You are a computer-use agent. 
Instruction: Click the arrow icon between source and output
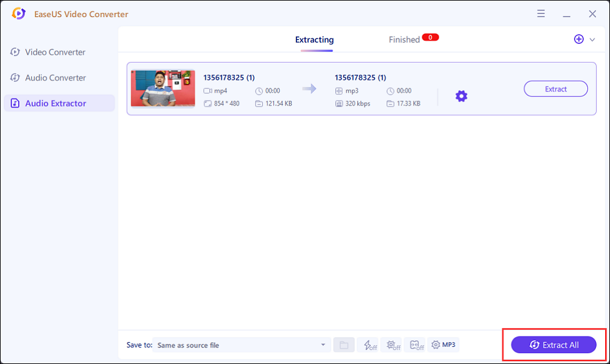[309, 88]
